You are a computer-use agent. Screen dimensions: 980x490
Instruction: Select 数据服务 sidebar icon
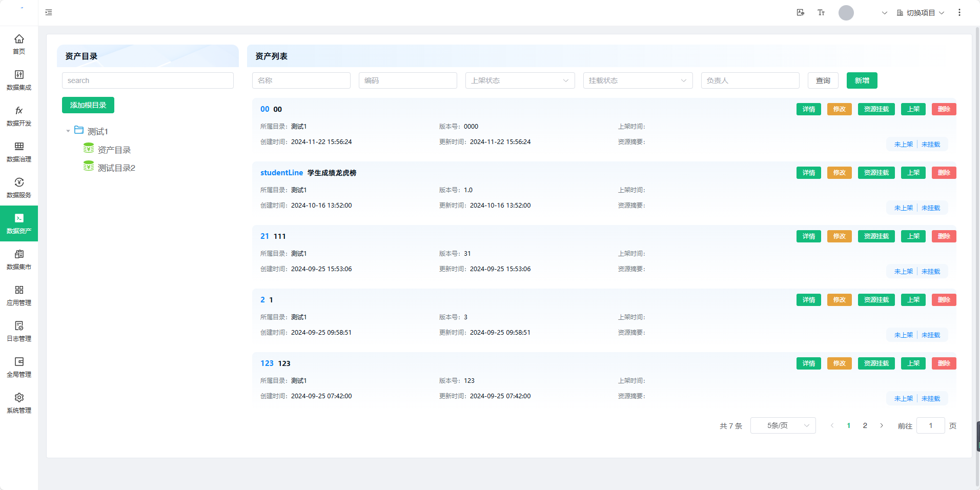click(x=19, y=183)
